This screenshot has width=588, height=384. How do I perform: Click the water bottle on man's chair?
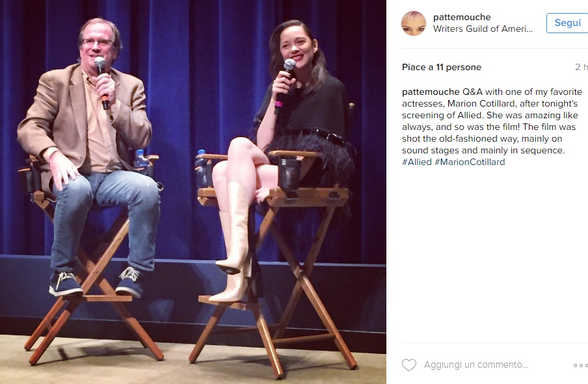[x=140, y=159]
